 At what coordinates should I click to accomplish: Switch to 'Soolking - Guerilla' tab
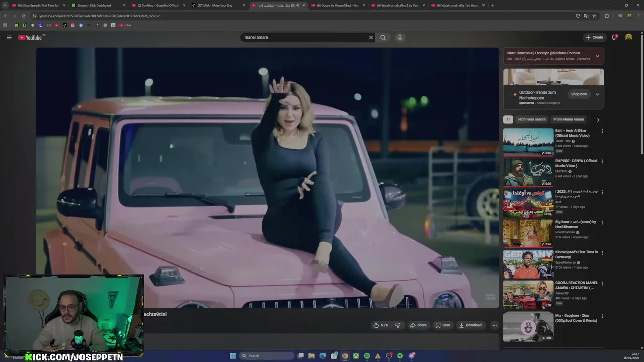pos(157,5)
